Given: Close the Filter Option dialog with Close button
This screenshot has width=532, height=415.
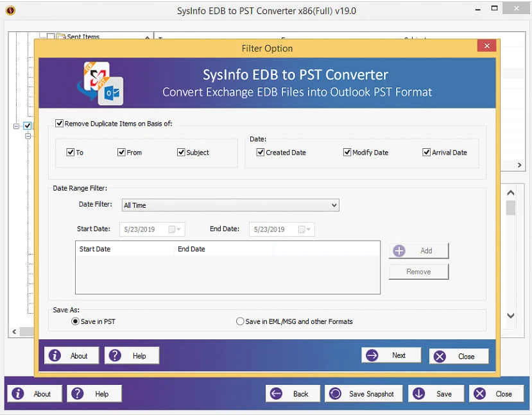Looking at the screenshot, I should (459, 356).
